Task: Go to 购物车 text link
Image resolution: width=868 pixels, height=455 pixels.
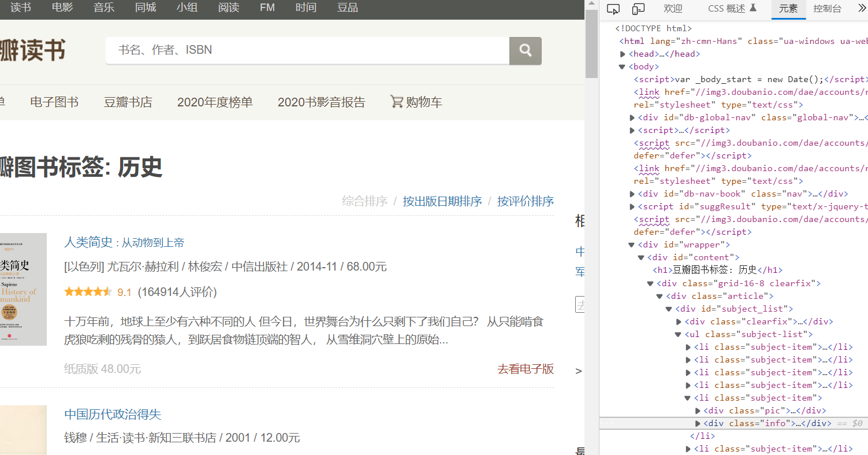Action: [424, 102]
